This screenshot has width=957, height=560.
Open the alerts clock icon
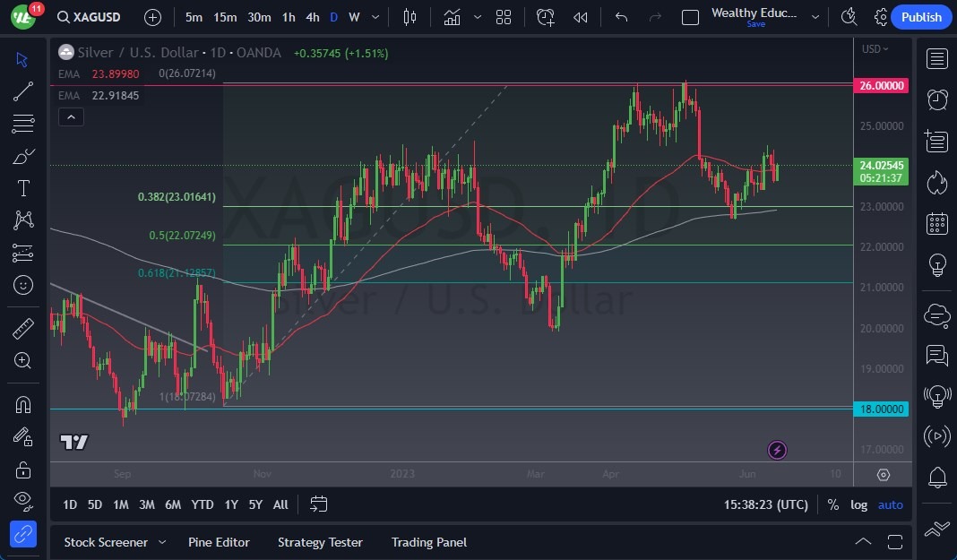click(x=937, y=99)
